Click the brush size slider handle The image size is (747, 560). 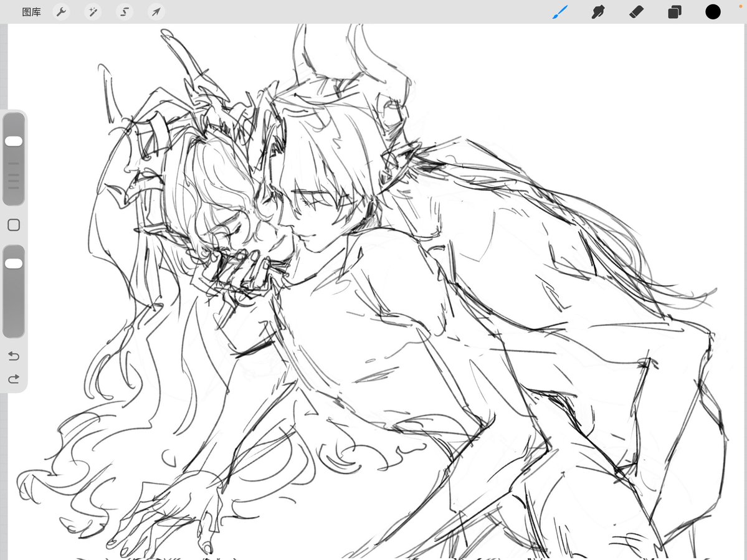tap(14, 141)
